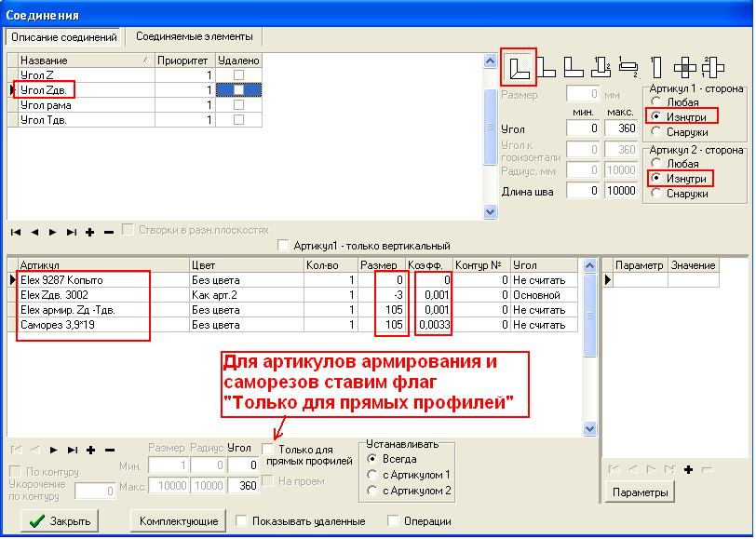Click connections list scrollbar down arrow
The width and height of the screenshot is (756, 539).
tap(491, 211)
